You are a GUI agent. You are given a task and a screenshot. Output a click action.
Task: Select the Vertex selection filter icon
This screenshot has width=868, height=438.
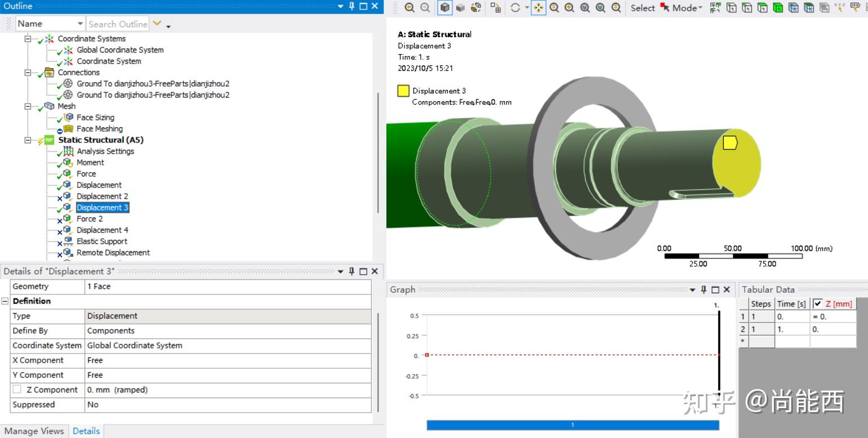[732, 8]
